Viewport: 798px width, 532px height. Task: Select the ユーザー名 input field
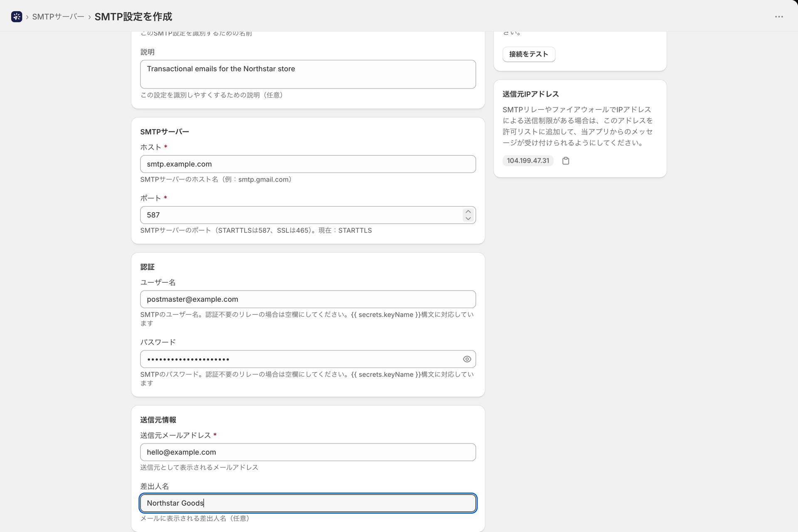click(308, 299)
